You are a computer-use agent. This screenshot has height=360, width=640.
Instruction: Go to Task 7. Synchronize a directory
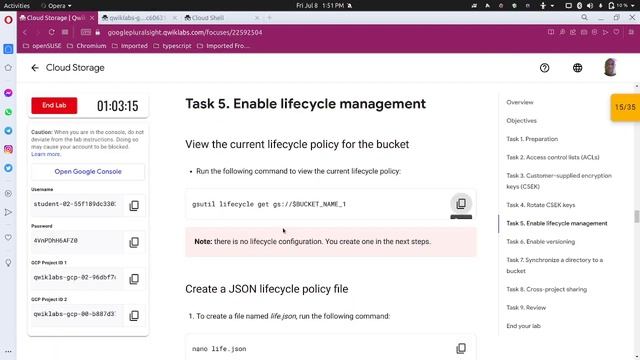pyautogui.click(x=554, y=265)
